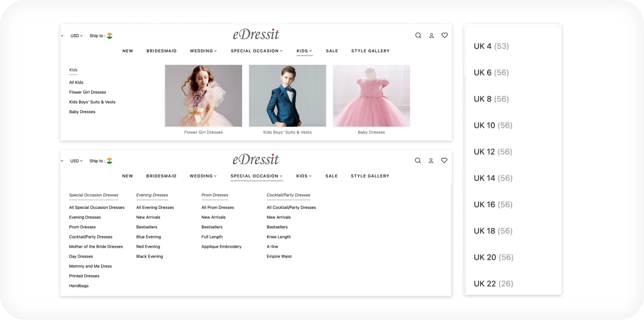Expand KIDS menu in lower navigation
The image size is (644, 320).
coord(304,176)
